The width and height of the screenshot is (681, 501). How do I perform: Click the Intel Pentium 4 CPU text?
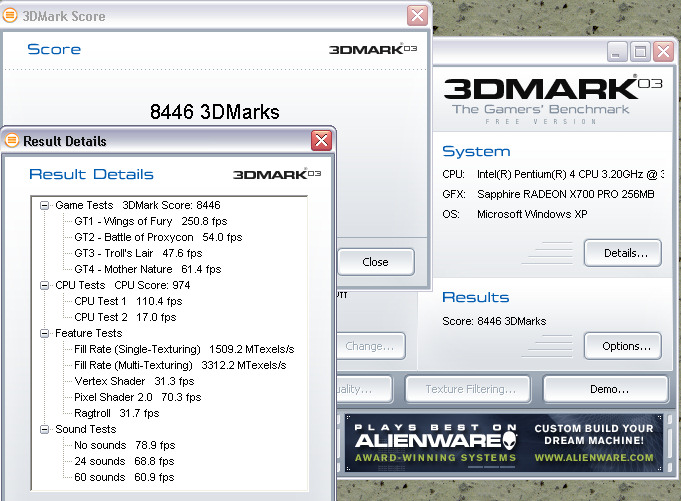(570, 175)
